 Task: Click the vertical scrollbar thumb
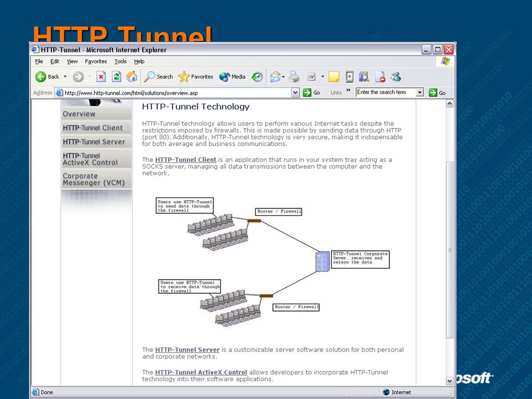pyautogui.click(x=450, y=250)
